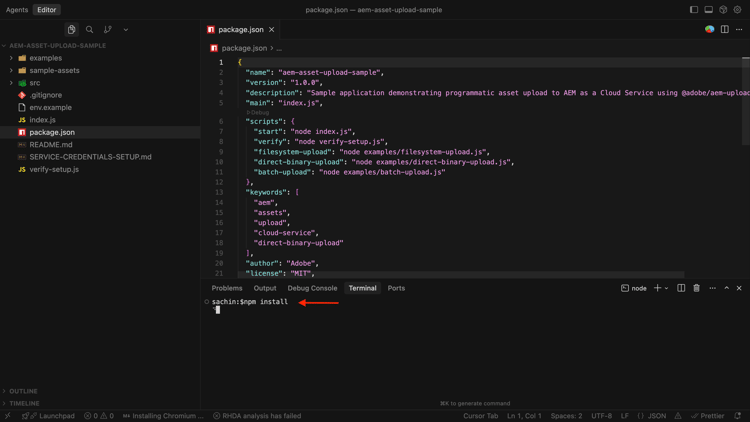750x422 pixels.
Task: Kill terminal with trash icon
Action: (696, 288)
